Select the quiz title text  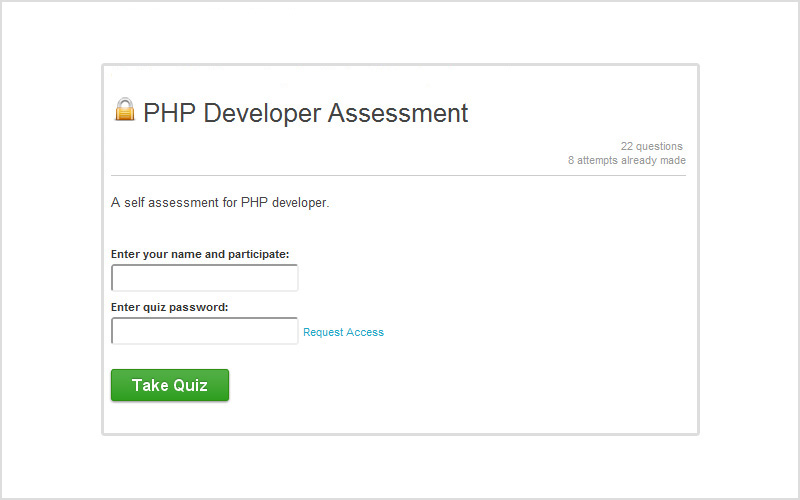[x=305, y=113]
